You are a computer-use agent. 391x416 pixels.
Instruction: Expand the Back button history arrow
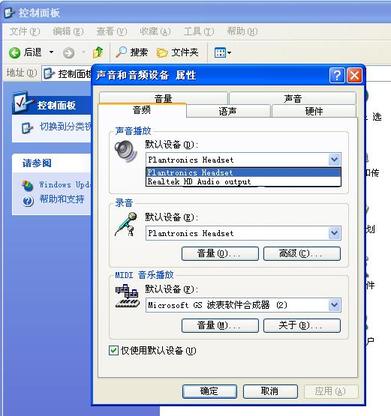click(51, 52)
